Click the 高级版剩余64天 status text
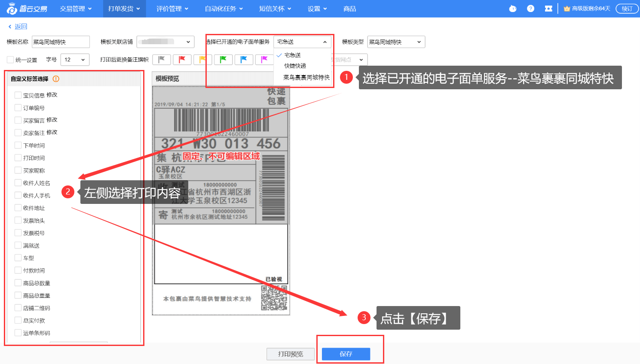This screenshot has height=364, width=640. coord(591,9)
